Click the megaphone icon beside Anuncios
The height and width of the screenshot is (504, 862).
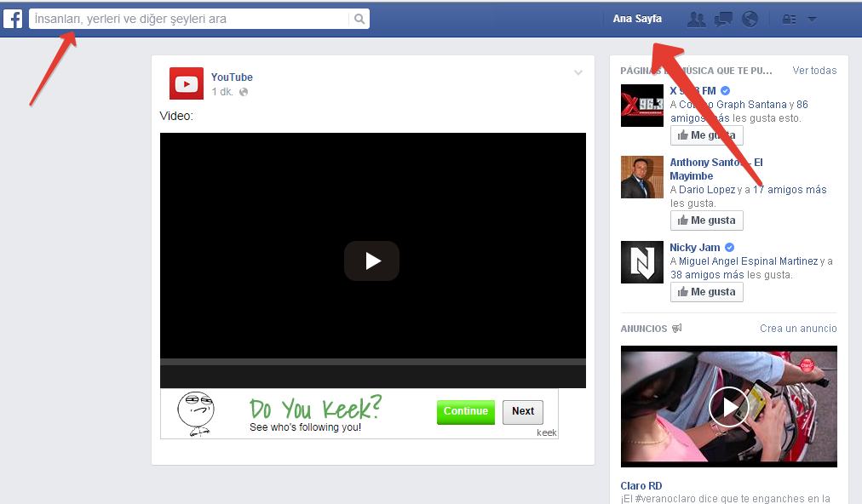677,329
